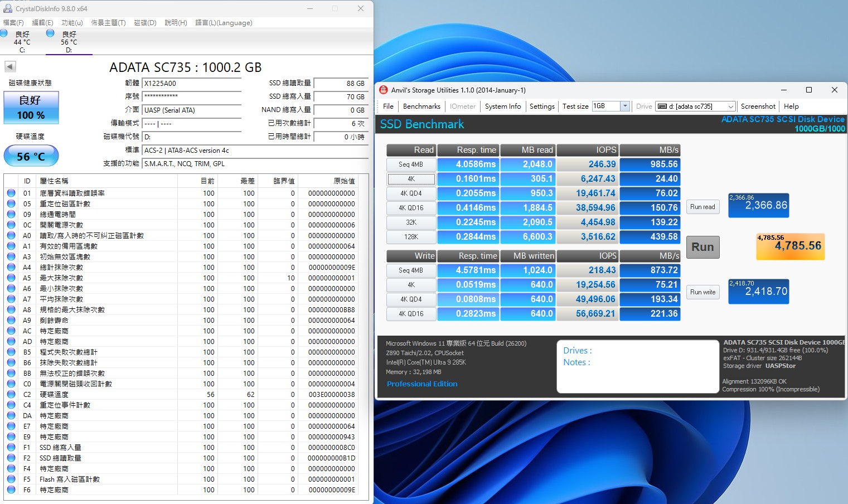Click the Run write button
Screen dimensions: 848x504
click(702, 292)
